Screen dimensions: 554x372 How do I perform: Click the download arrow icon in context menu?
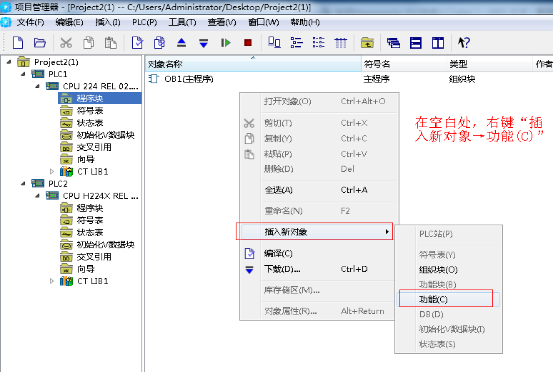click(249, 270)
